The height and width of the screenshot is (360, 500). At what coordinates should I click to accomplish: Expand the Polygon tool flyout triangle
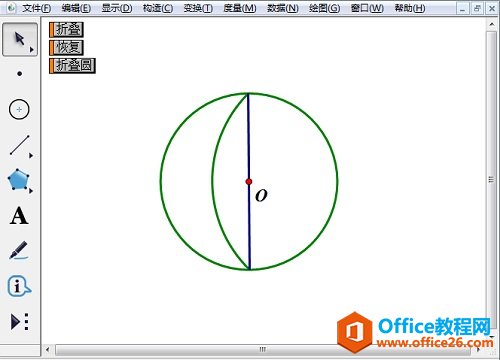[x=31, y=191]
